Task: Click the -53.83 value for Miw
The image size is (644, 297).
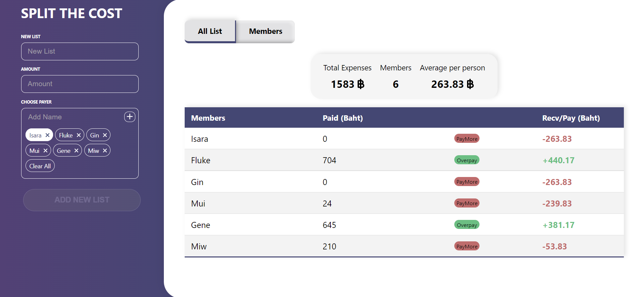Action: point(555,246)
